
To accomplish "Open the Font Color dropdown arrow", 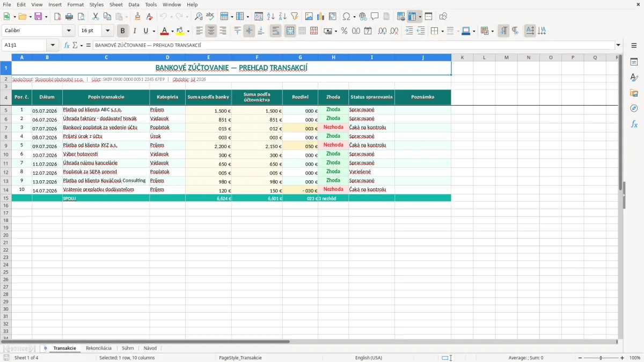I will tap(172, 31).
